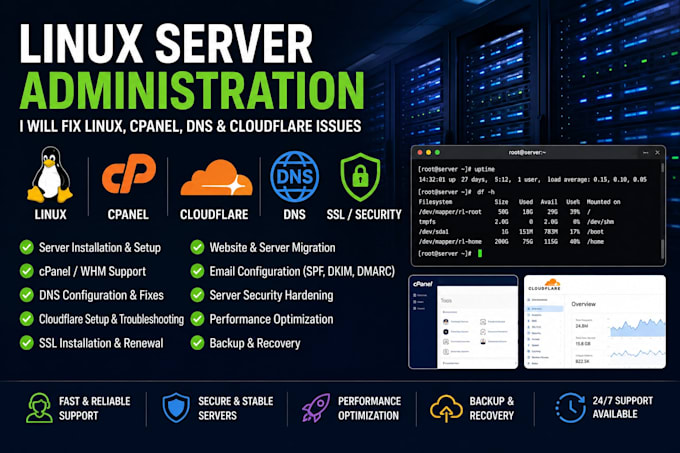Click the green dot in the terminal title bar
Viewport: 680px width, 453px height.
(x=437, y=153)
